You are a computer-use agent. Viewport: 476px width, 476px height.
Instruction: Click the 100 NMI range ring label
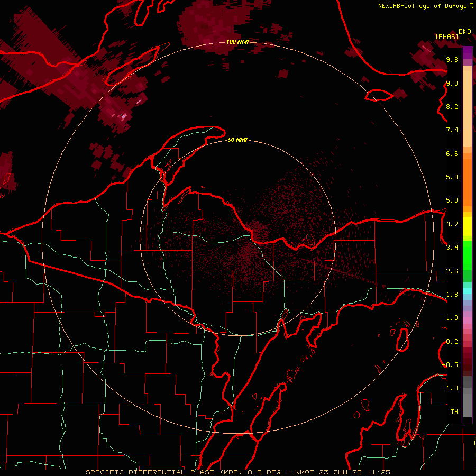(x=237, y=42)
